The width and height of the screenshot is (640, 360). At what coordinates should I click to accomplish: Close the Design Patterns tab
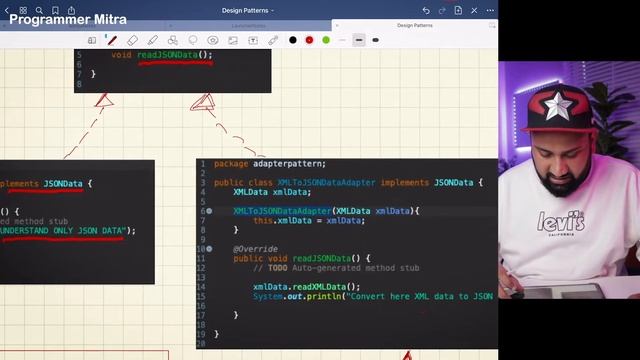point(337,25)
